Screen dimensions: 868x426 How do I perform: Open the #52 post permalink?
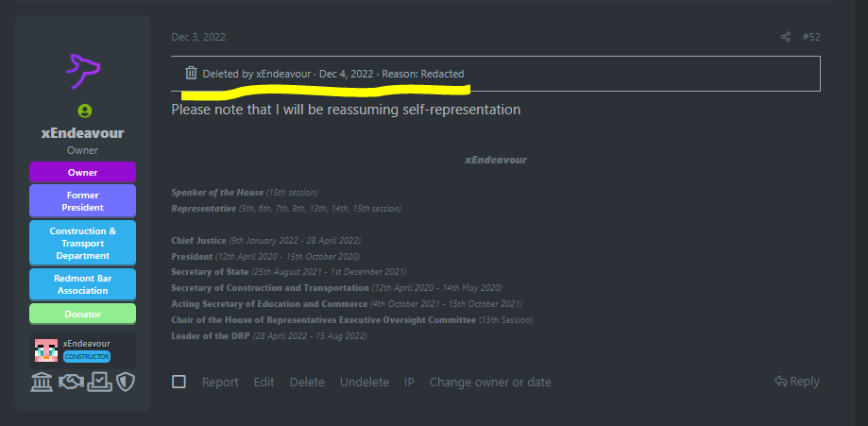pos(811,37)
